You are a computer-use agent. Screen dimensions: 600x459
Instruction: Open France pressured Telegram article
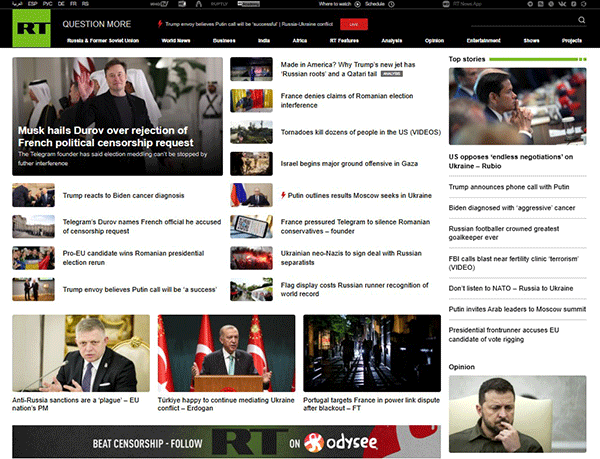point(355,226)
